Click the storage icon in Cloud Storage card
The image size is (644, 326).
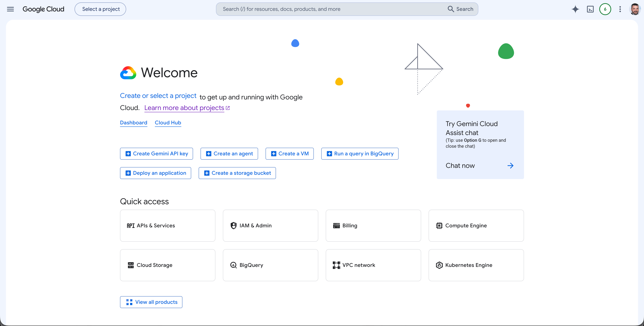coord(130,265)
